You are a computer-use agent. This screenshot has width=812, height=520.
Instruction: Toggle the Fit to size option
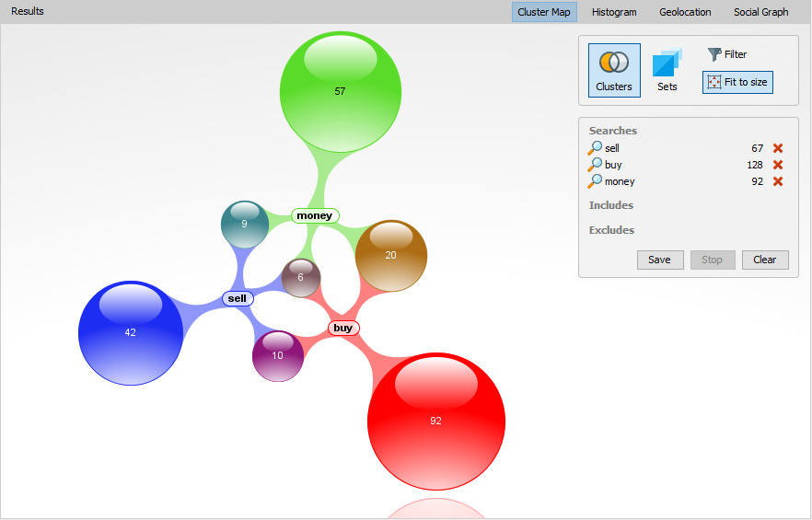pos(737,82)
